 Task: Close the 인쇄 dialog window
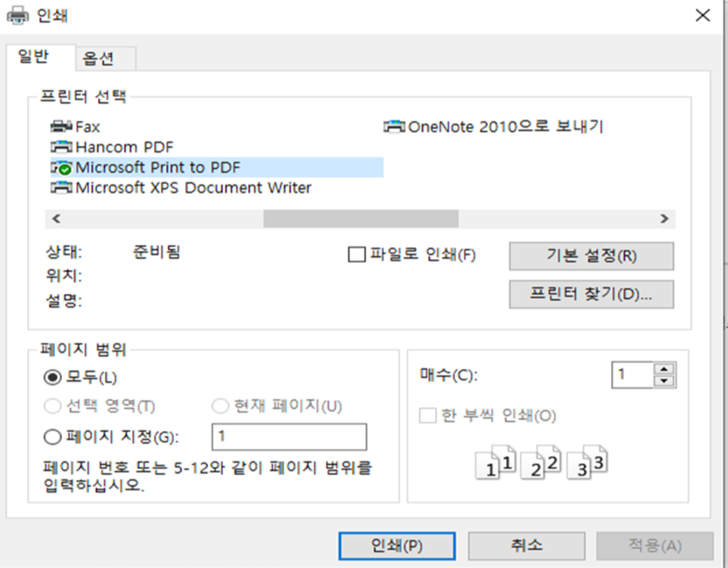(703, 16)
